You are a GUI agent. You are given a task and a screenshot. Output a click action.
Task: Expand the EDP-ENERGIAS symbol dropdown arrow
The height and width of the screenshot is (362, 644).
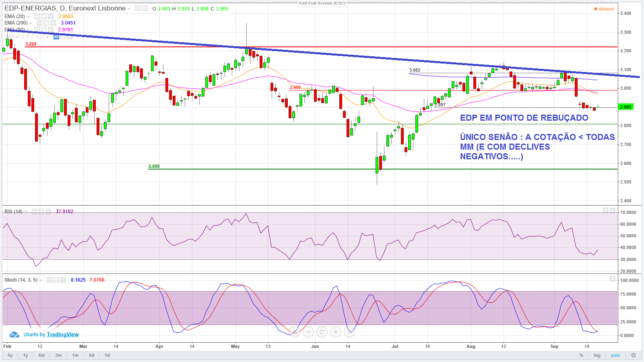point(129,9)
